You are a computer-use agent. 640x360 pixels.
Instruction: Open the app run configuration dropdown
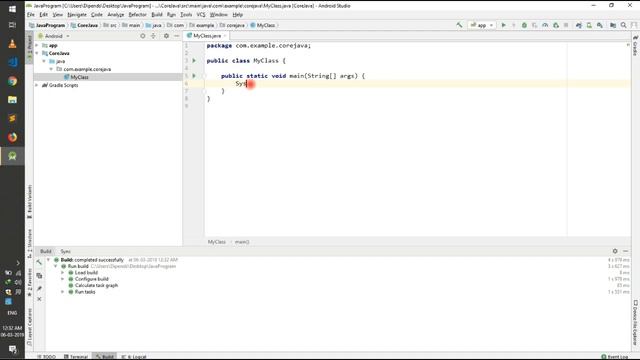pyautogui.click(x=482, y=25)
